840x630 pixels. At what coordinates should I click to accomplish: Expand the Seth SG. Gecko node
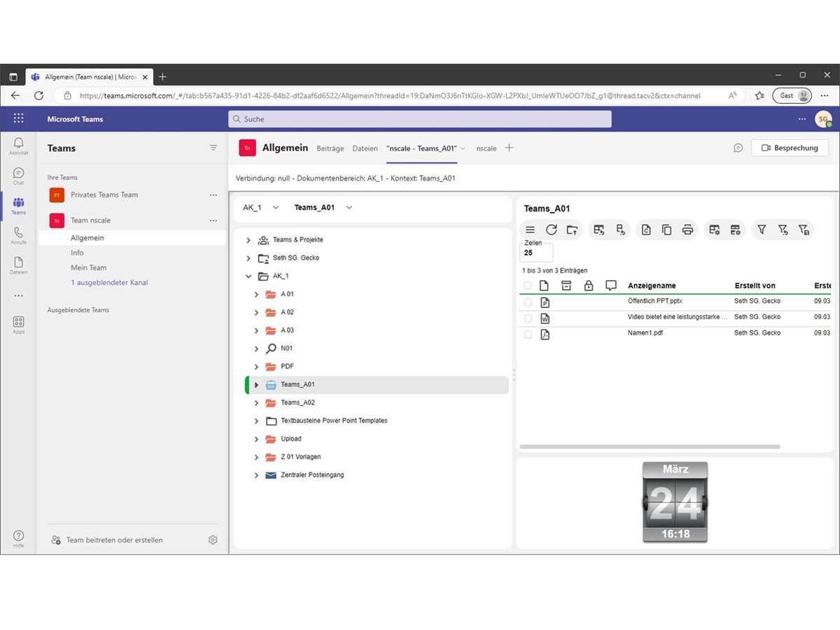(x=248, y=258)
